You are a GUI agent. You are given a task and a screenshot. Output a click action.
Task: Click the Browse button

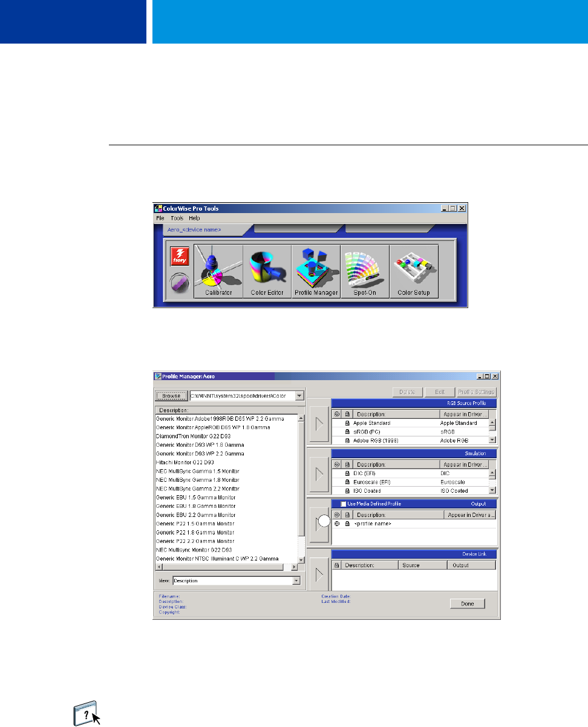click(171, 396)
